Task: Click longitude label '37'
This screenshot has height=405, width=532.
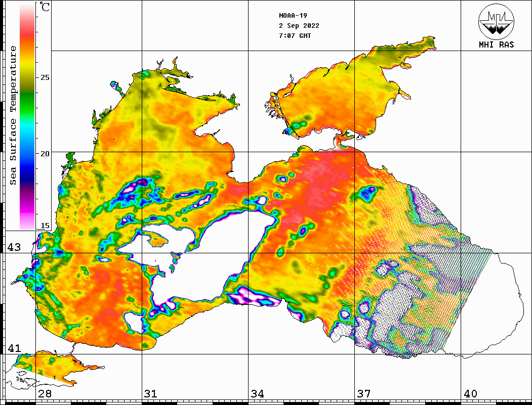Action: [x=364, y=393]
